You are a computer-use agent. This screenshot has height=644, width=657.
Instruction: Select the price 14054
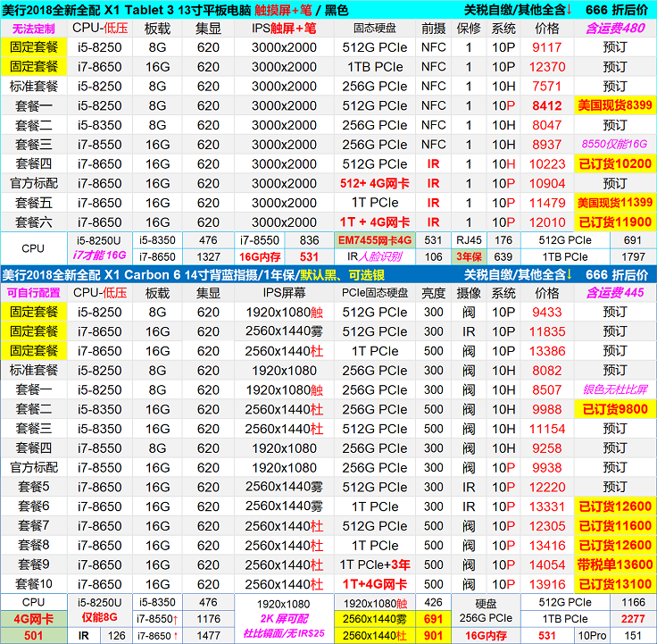click(547, 565)
